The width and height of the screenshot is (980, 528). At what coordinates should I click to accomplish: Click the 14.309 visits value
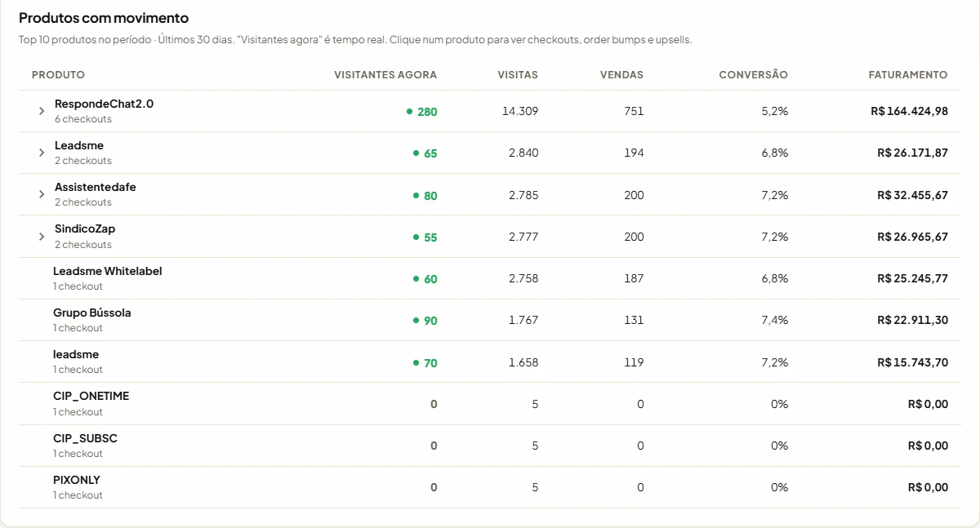pos(520,111)
